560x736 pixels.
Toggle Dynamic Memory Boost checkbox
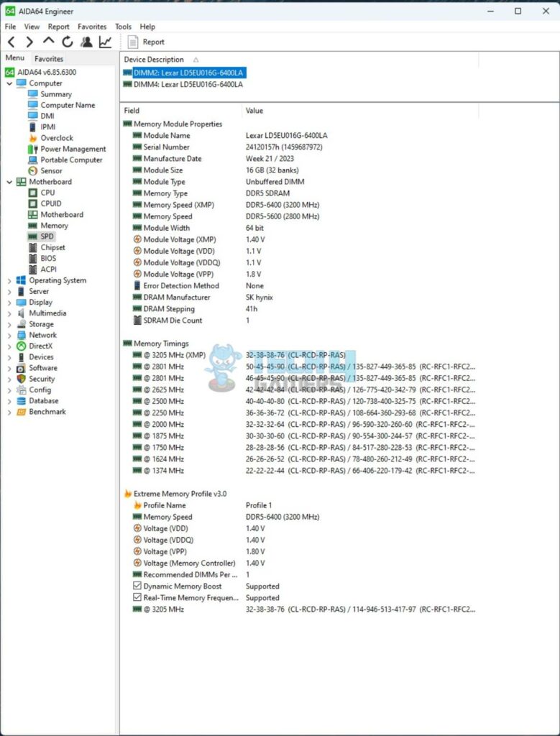[x=137, y=586]
